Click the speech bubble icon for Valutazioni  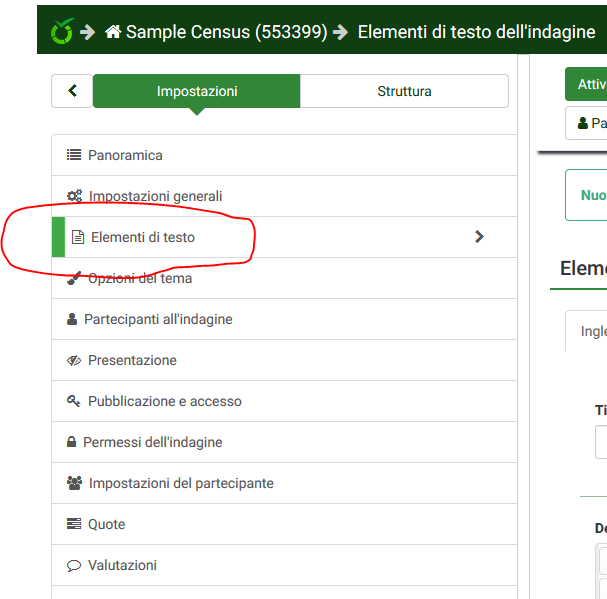[74, 566]
